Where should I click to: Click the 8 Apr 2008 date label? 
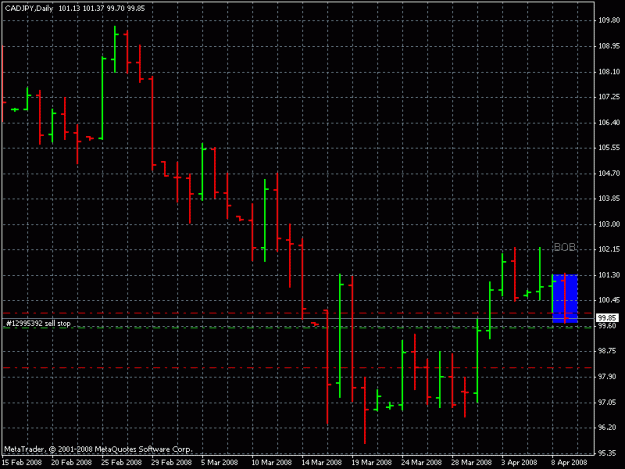[x=569, y=462]
